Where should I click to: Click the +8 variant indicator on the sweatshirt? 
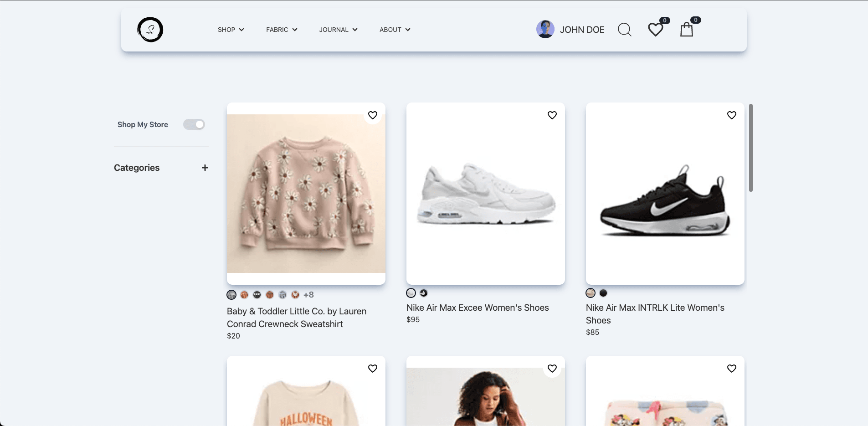click(308, 294)
